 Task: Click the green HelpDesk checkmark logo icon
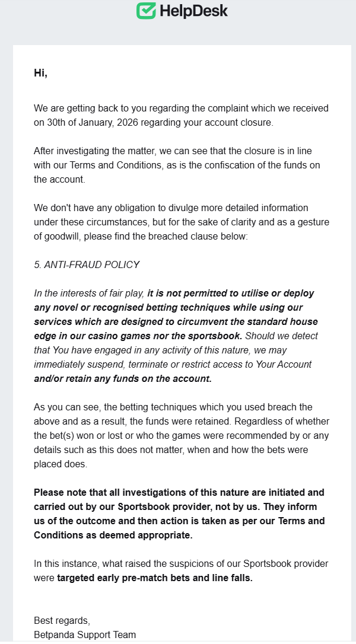[146, 10]
